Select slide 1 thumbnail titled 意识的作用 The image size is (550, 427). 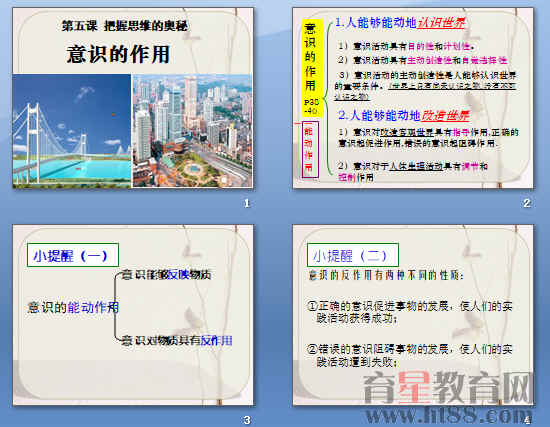tap(133, 98)
